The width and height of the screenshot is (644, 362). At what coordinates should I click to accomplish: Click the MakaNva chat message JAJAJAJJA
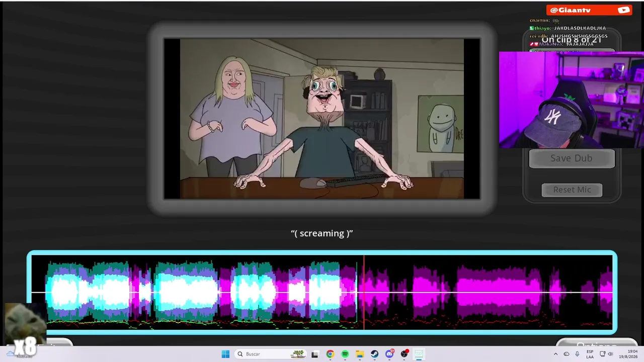(x=561, y=44)
